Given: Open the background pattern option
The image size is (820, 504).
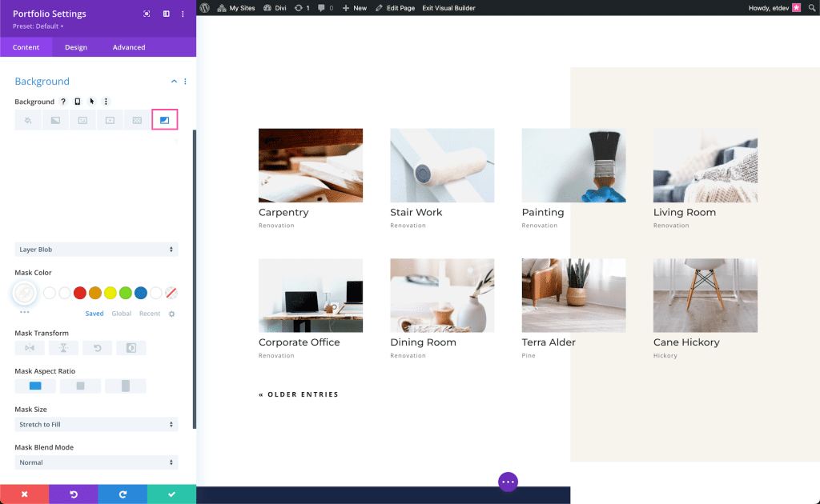Looking at the screenshot, I should coord(136,120).
